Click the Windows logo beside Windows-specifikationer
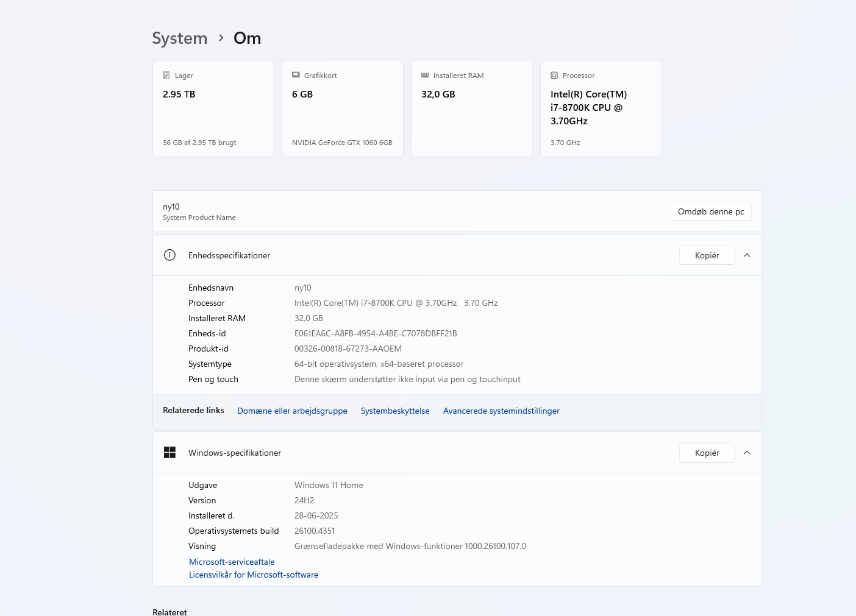The height and width of the screenshot is (616, 856). click(169, 453)
